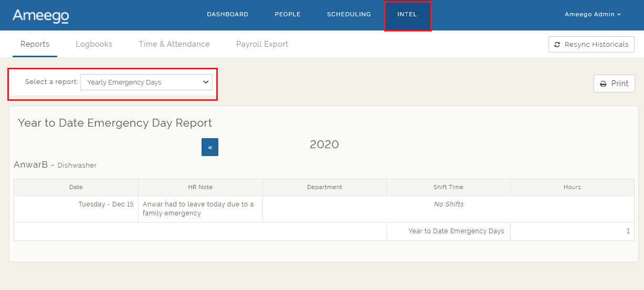The height and width of the screenshot is (290, 644).
Task: Click the printer icon
Action: click(603, 84)
